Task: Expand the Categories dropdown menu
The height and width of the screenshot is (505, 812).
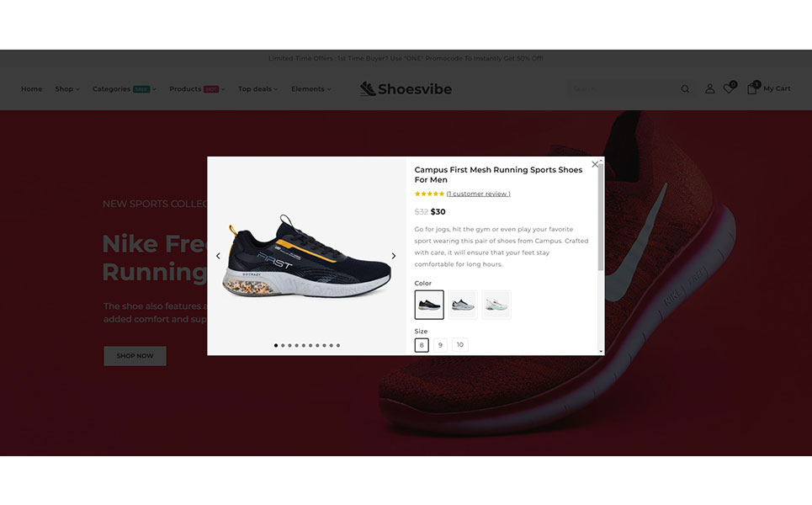Action: (x=125, y=89)
